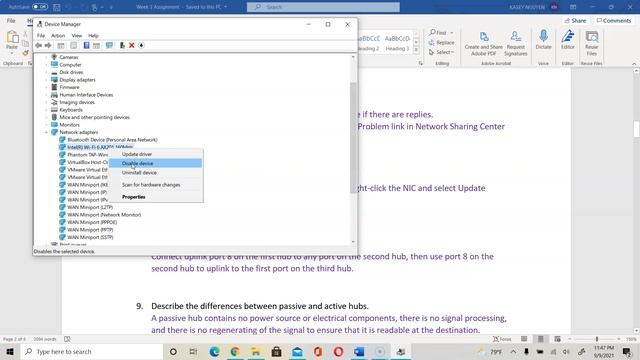640x360 pixels.
Task: Click Replace in Word Editing group
Action: 441,42
